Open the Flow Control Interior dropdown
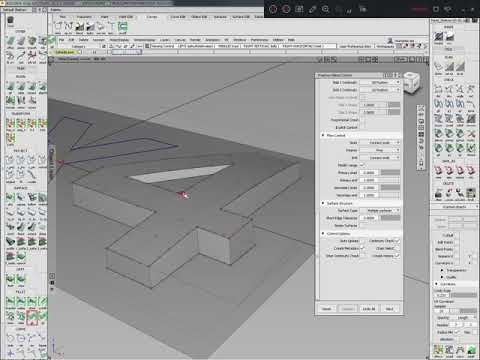 [x=380, y=150]
